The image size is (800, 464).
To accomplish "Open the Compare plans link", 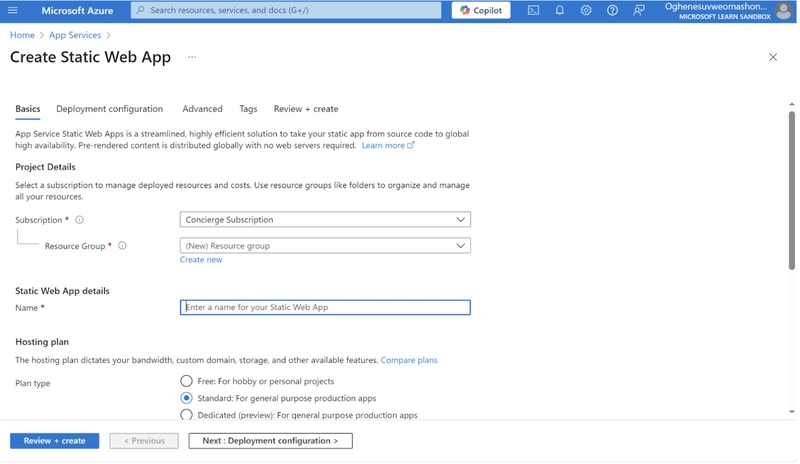I will 409,360.
